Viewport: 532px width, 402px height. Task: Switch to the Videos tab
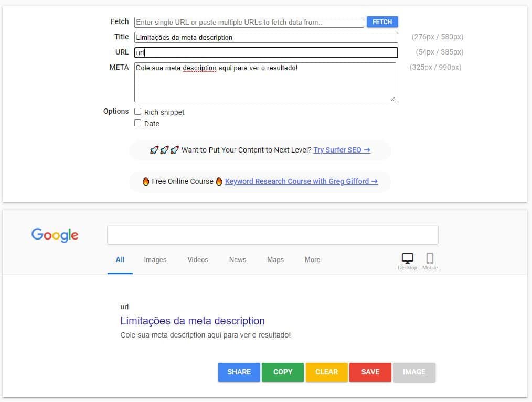[x=198, y=259]
